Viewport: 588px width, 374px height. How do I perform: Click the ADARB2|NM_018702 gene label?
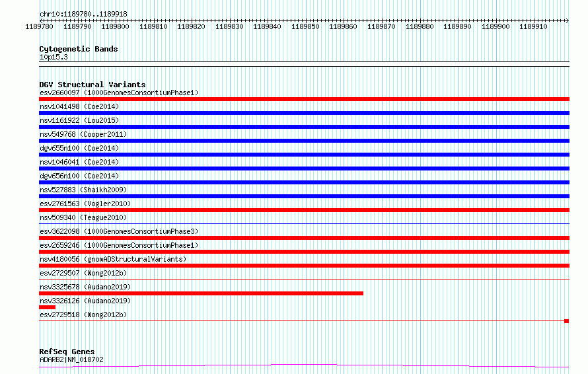(71, 359)
